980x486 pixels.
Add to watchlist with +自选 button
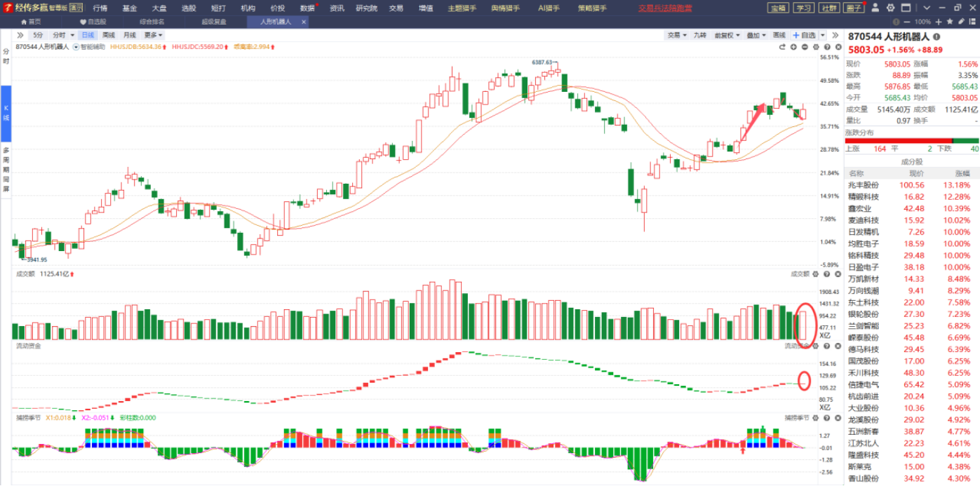[x=805, y=35]
